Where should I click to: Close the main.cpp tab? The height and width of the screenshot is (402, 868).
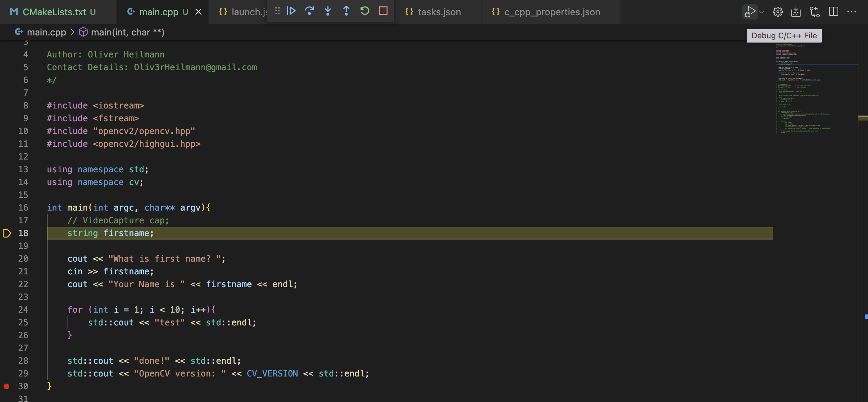tap(199, 12)
